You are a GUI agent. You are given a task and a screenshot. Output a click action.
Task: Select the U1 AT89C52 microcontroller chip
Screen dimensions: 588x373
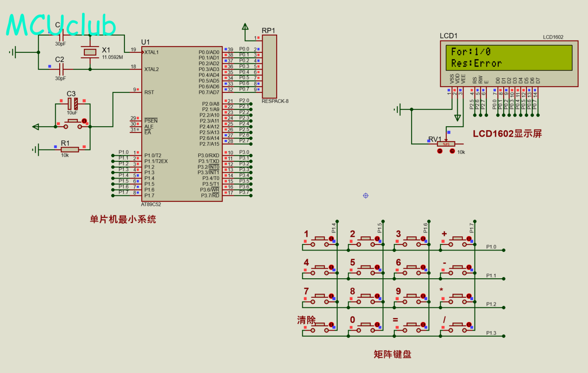pos(182,123)
